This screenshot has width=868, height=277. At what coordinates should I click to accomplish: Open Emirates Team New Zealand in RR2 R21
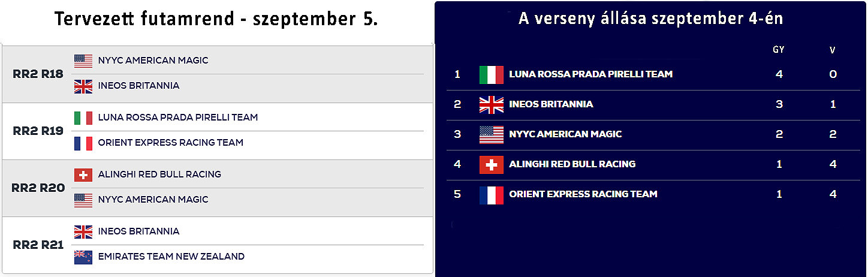(x=171, y=257)
